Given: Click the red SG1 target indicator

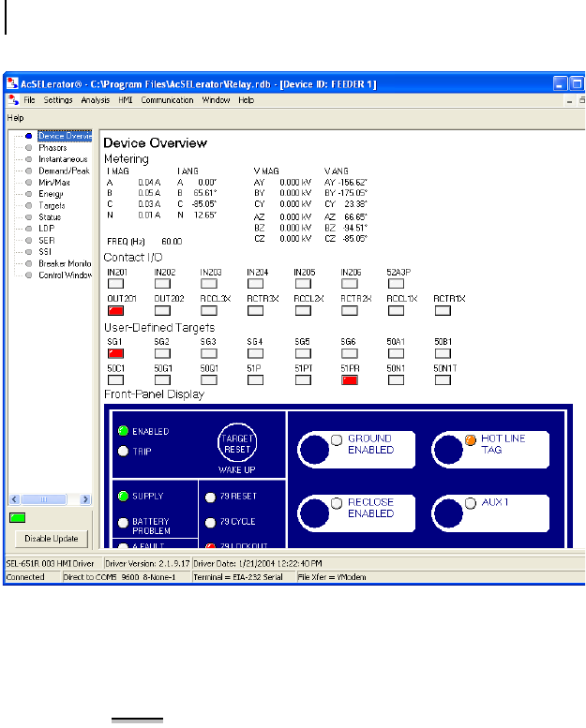Looking at the screenshot, I should (115, 353).
